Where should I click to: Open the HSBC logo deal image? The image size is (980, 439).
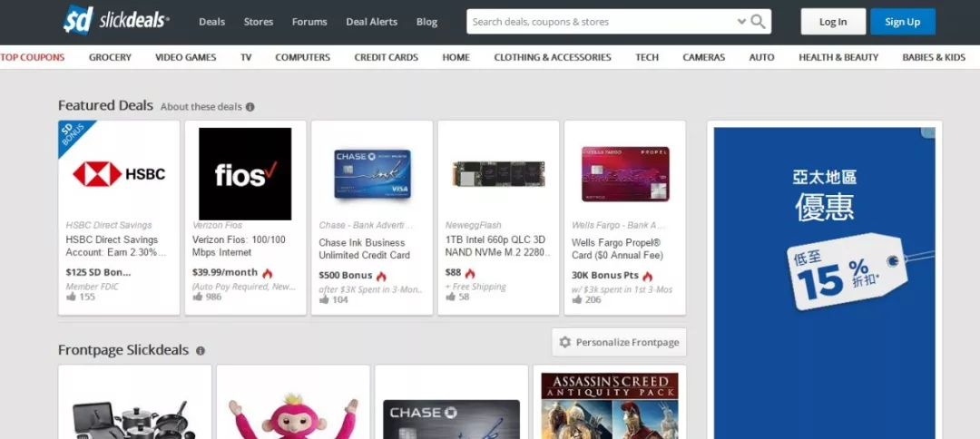click(119, 173)
